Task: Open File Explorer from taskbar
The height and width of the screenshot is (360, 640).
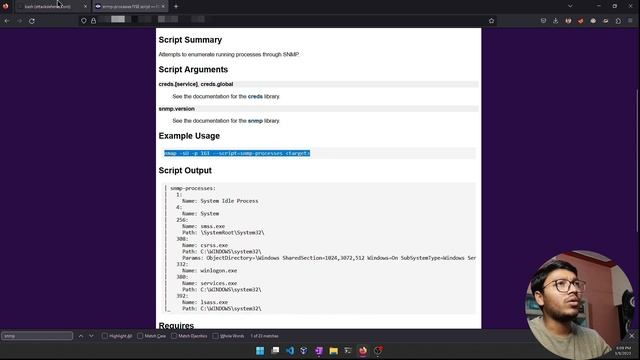Action: [333, 351]
